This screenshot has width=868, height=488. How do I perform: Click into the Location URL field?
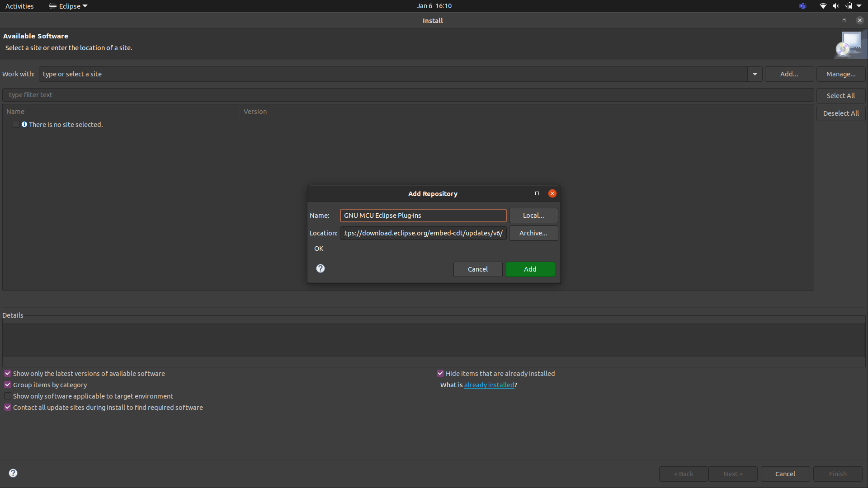pos(423,233)
